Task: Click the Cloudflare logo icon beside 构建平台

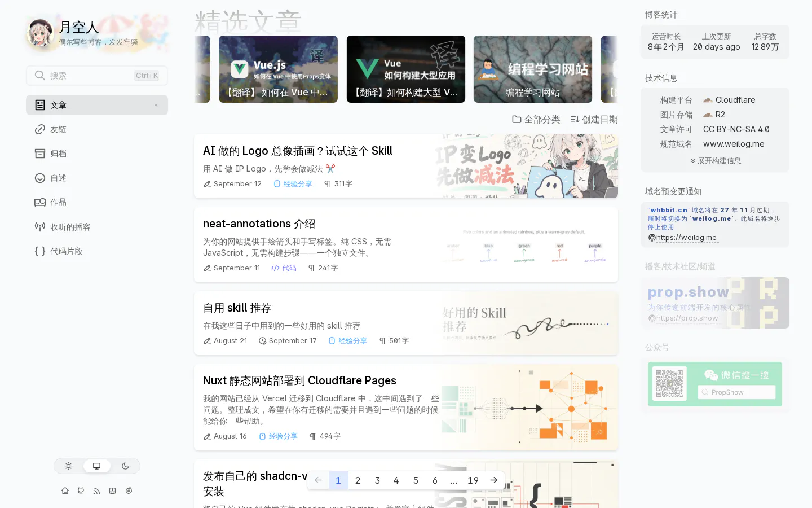Action: (x=708, y=100)
